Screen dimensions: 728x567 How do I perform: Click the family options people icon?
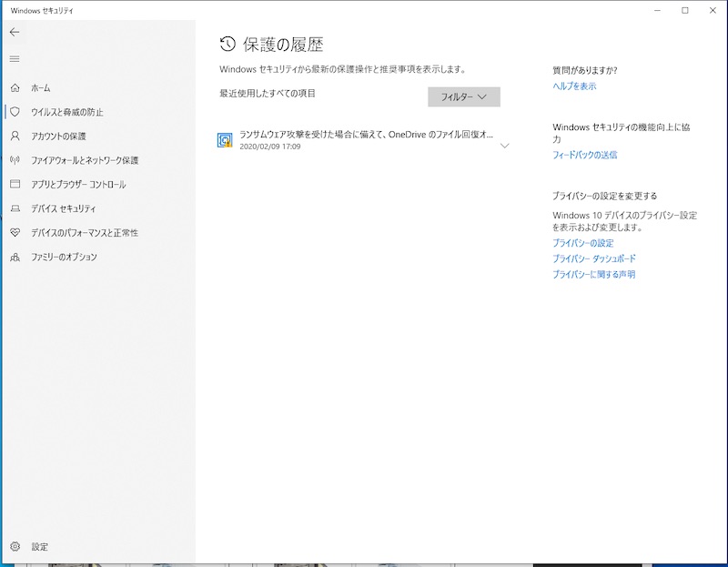point(15,257)
